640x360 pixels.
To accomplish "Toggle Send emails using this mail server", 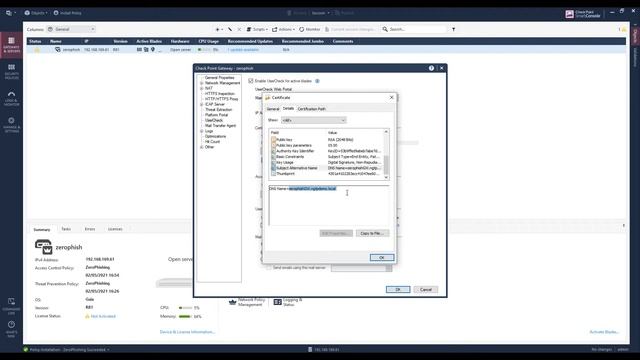I will tap(269, 268).
